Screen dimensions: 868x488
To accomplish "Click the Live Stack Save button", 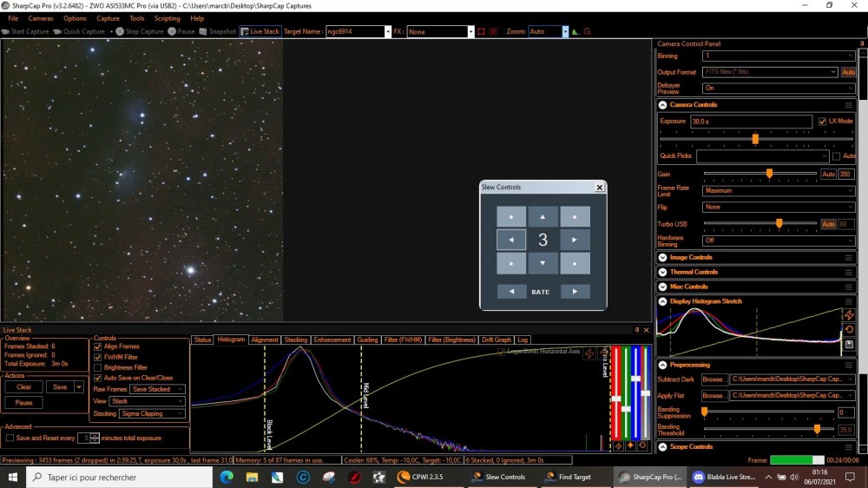I will [x=60, y=387].
